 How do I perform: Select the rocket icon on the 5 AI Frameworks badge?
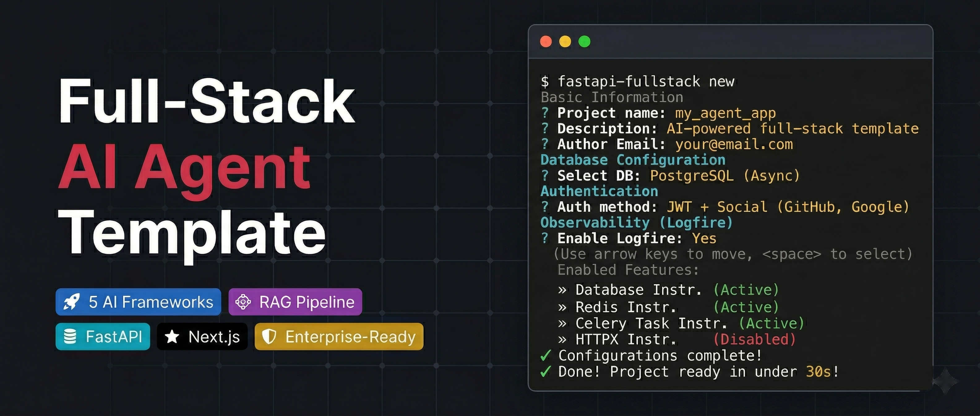73,302
